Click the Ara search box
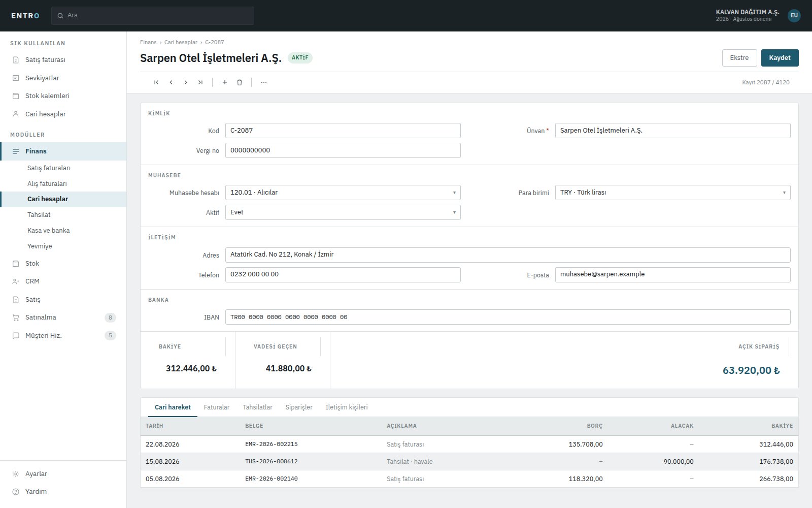Viewport: 812px width, 508px height. point(153,16)
